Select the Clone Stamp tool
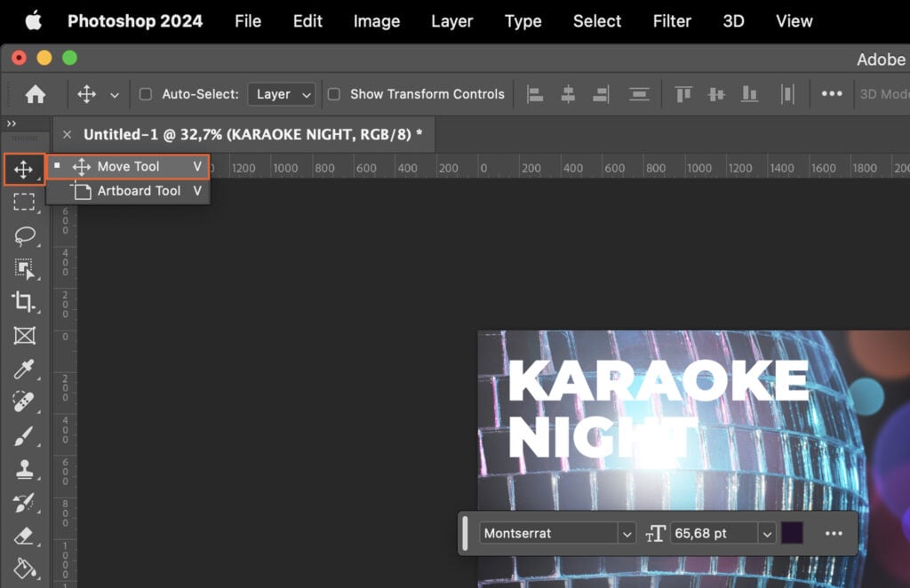The image size is (910, 588). [x=25, y=469]
